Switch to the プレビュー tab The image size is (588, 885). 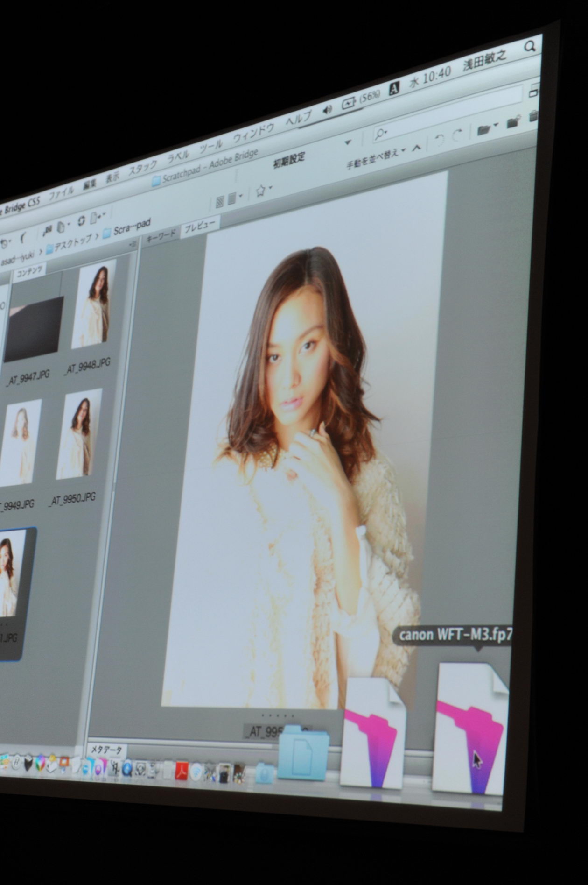coord(199,226)
